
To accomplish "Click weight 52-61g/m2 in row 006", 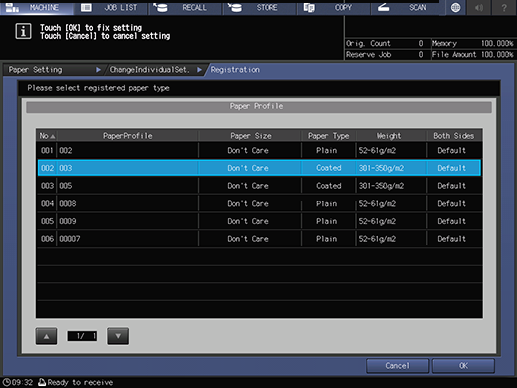I will pyautogui.click(x=377, y=239).
